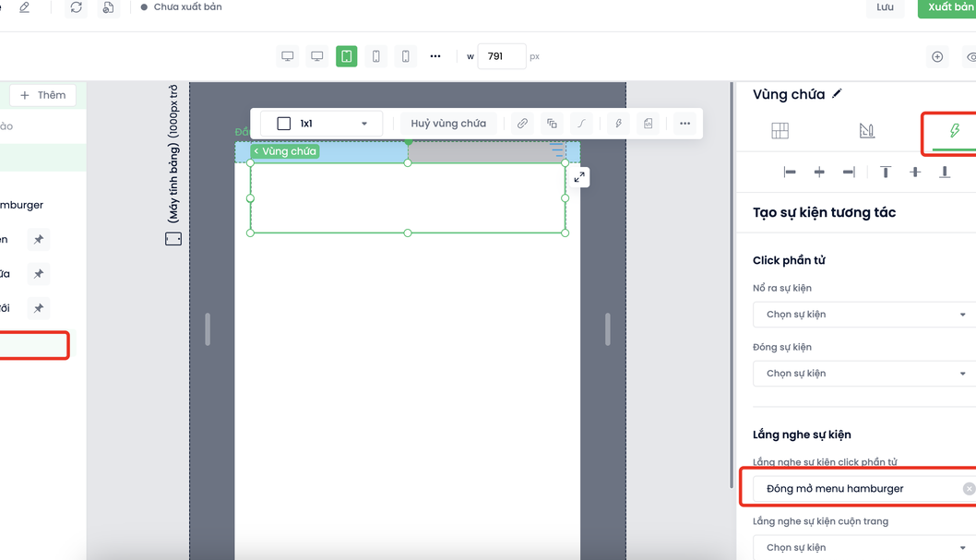Screen dimensions: 976x560
Task: Toggle the first pin icon in left panel
Action: (x=39, y=240)
